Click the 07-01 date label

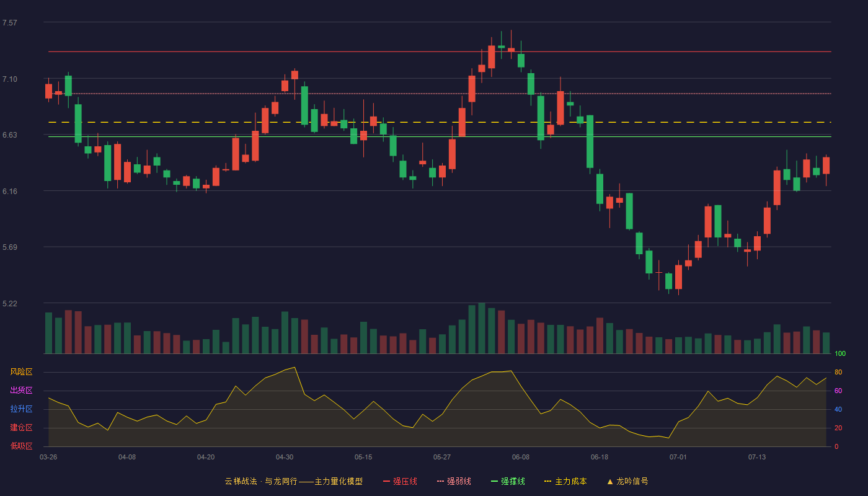[678, 457]
